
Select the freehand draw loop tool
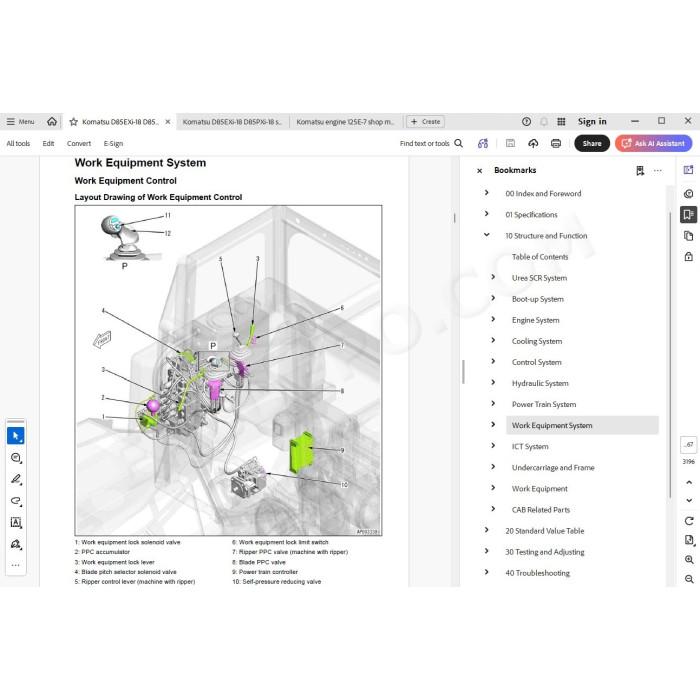tap(16, 501)
